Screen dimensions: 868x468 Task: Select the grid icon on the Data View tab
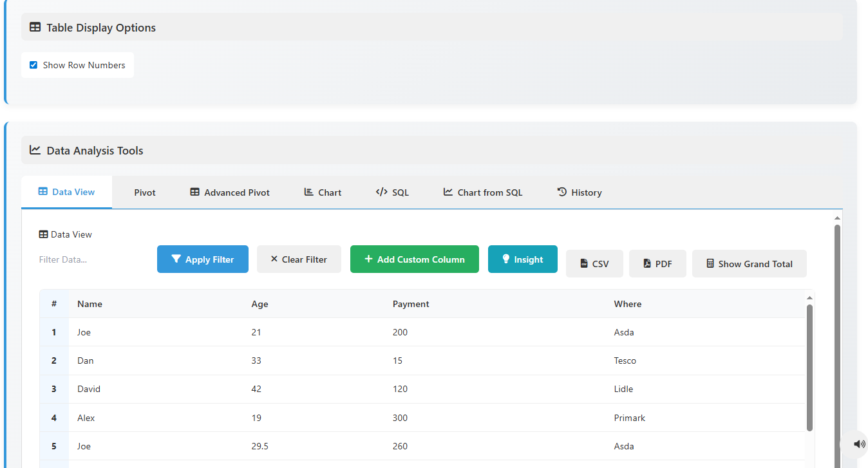click(43, 191)
